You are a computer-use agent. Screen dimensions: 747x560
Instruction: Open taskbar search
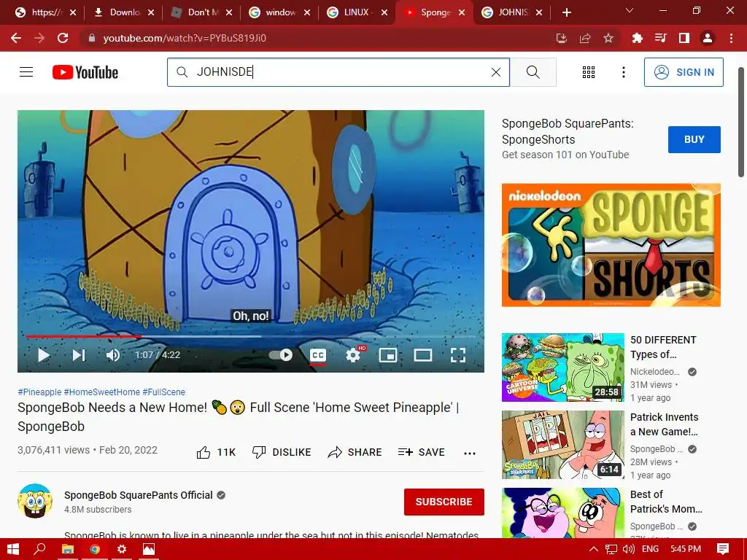tap(40, 549)
